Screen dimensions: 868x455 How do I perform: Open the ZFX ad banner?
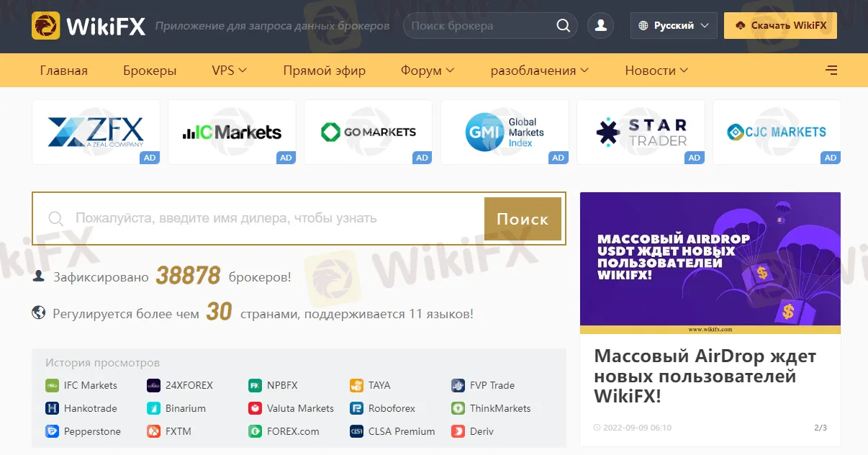96,132
